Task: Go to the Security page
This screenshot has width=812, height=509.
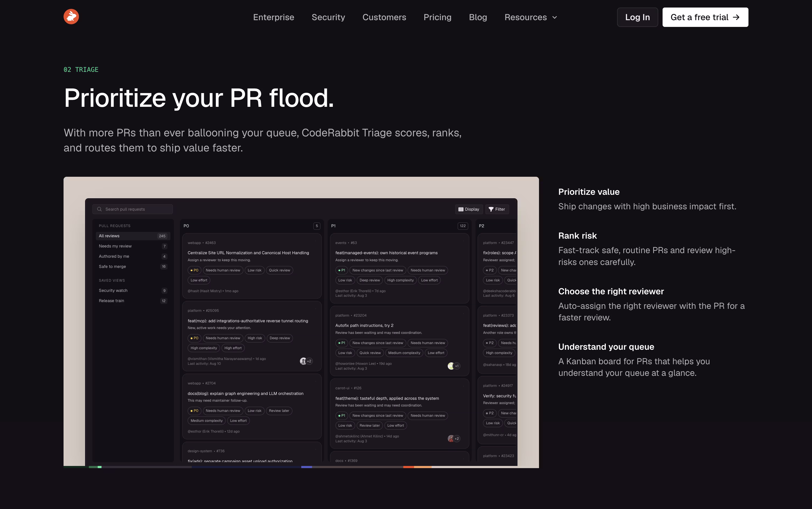Action: 328,17
